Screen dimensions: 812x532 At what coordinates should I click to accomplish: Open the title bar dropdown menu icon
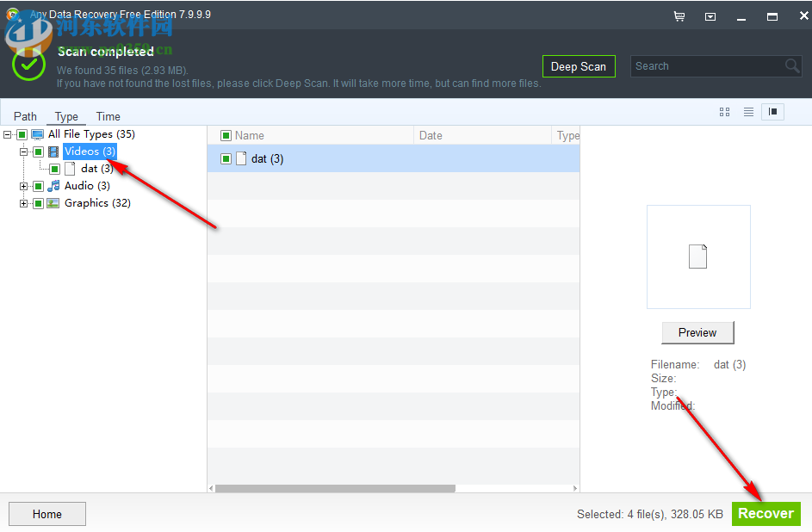tap(710, 17)
